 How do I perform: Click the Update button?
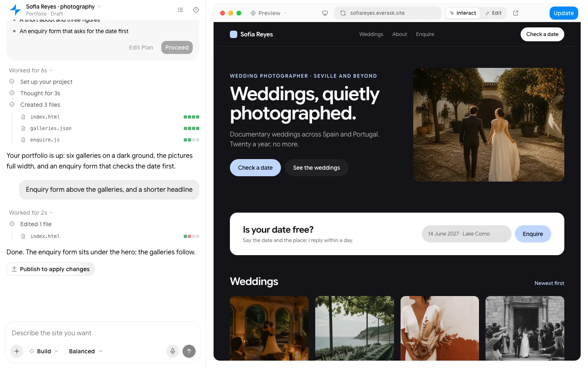563,13
